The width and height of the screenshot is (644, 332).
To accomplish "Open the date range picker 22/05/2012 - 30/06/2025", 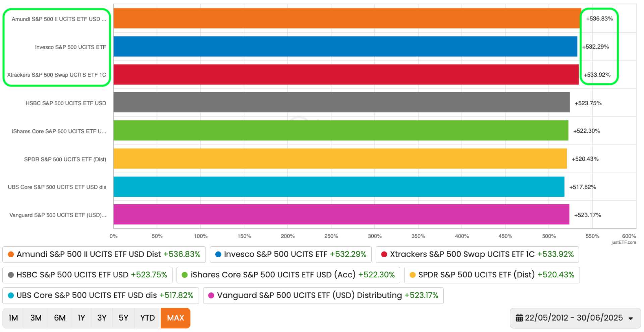I will point(575,318).
